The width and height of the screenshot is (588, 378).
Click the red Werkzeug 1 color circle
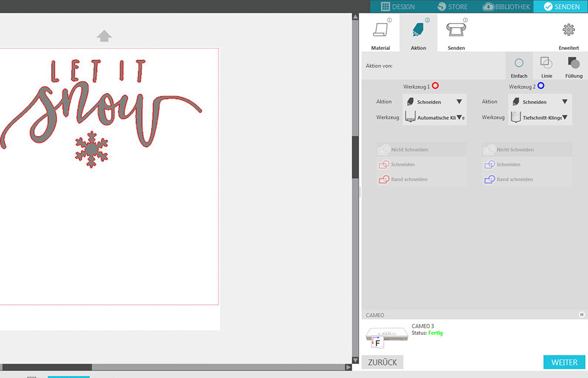point(435,86)
